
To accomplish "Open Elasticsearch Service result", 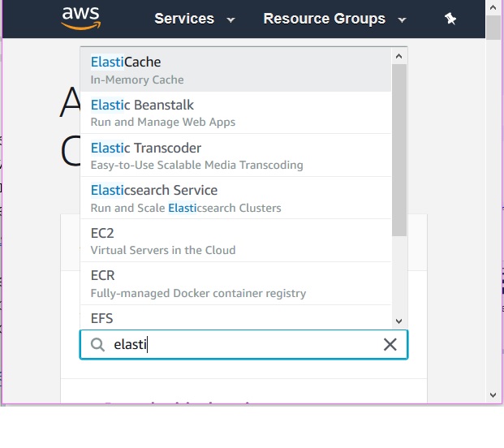I will click(235, 198).
